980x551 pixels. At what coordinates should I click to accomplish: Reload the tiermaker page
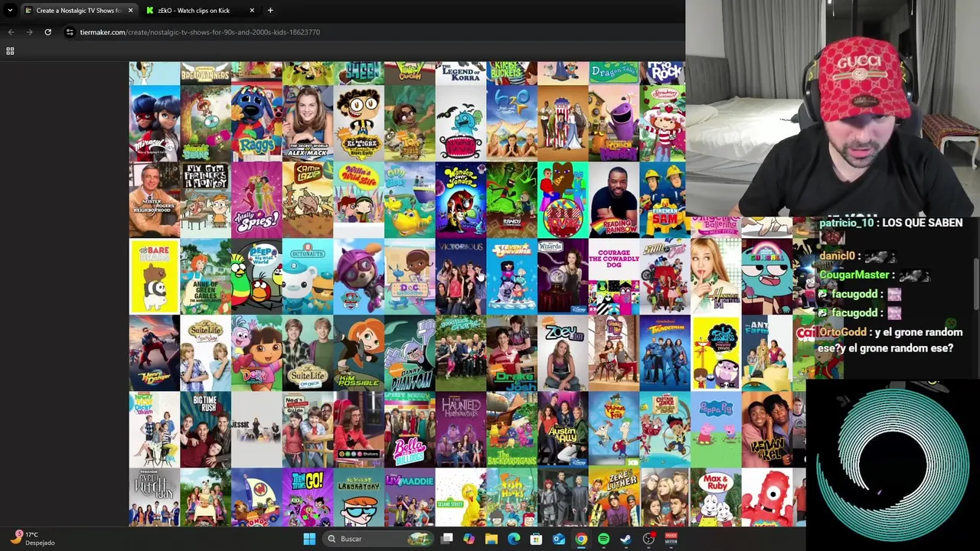47,32
